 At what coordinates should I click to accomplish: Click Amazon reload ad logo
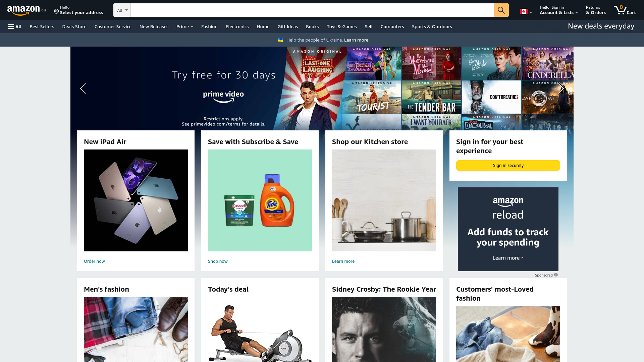[x=508, y=208]
